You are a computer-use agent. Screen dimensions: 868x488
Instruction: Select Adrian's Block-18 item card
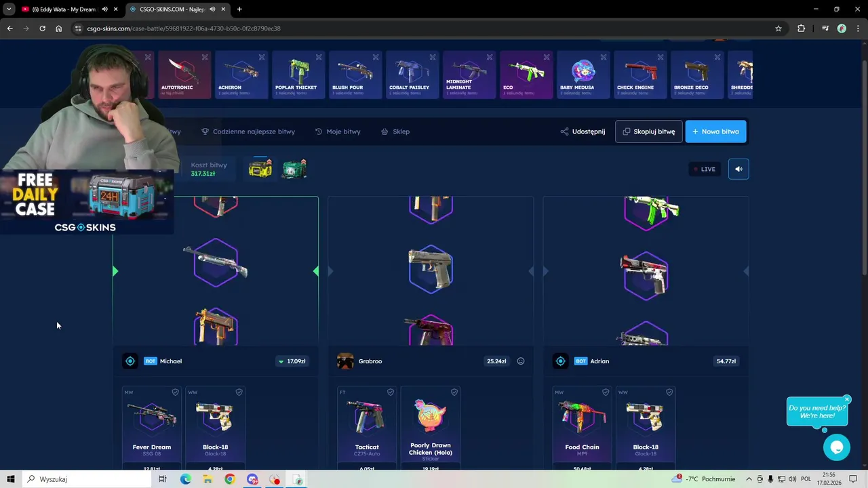pos(646,427)
